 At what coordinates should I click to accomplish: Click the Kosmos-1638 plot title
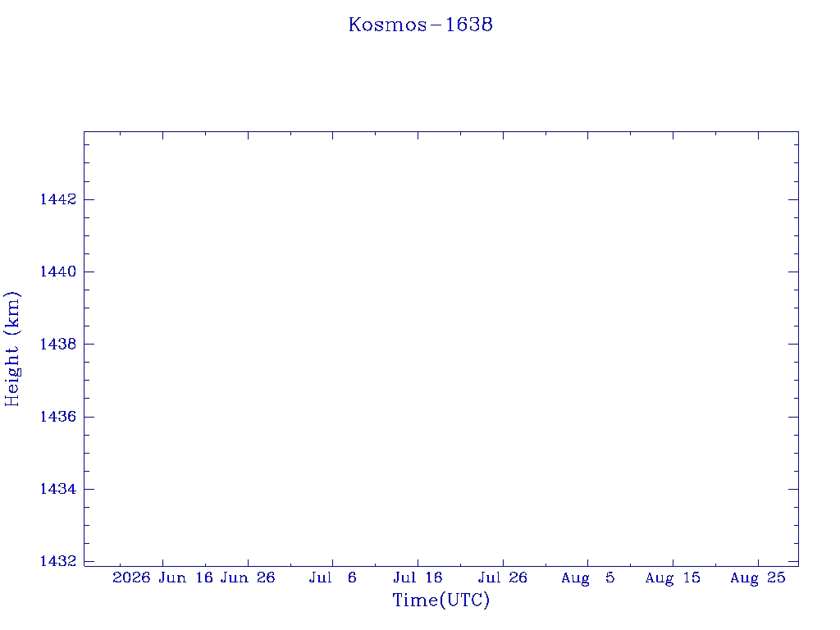click(421, 25)
